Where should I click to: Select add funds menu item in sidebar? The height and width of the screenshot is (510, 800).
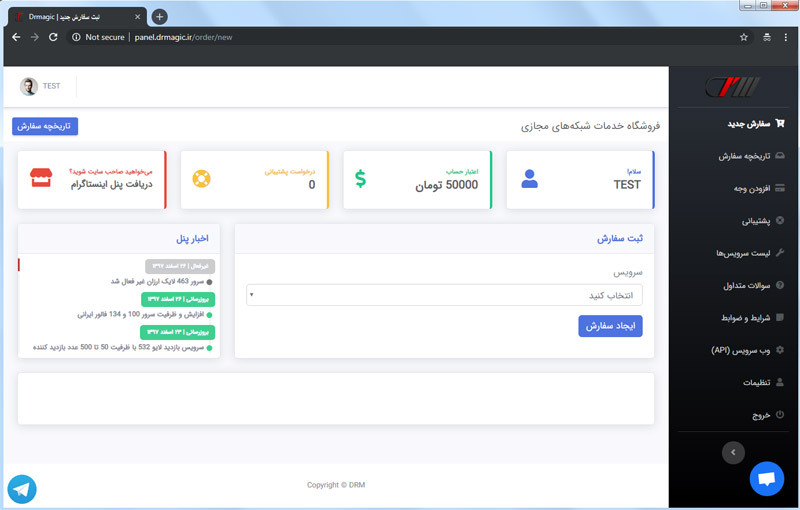[752, 189]
